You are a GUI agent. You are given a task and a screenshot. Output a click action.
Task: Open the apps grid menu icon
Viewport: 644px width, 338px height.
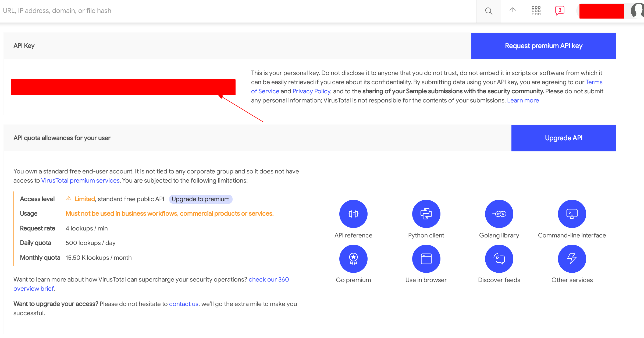pyautogui.click(x=536, y=11)
